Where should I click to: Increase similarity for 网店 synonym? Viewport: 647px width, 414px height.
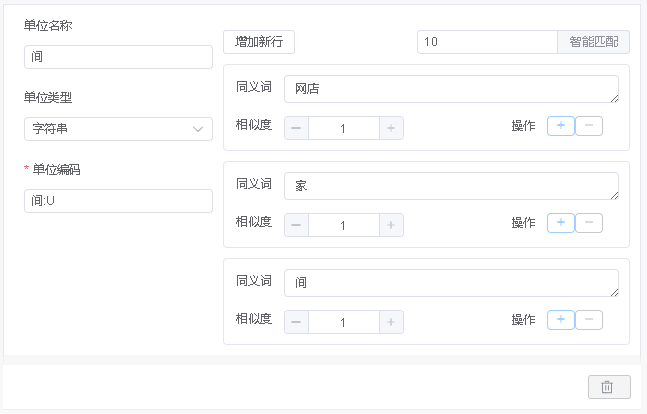pyautogui.click(x=391, y=128)
